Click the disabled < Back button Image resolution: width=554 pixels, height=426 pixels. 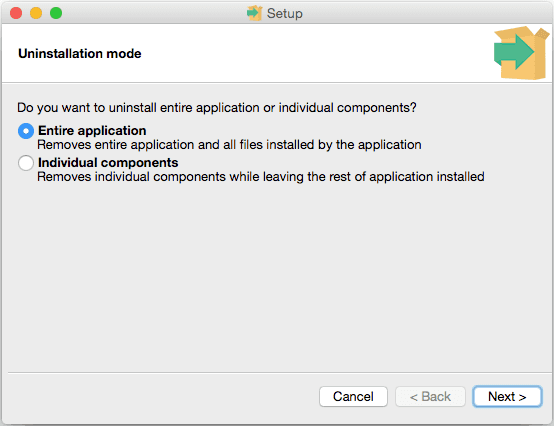[430, 396]
